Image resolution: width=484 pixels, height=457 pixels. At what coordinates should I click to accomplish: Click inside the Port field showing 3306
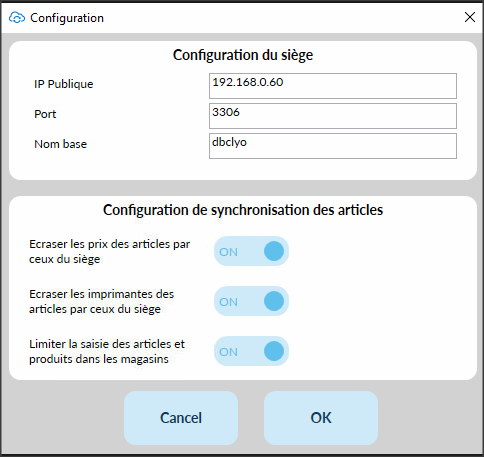point(333,116)
